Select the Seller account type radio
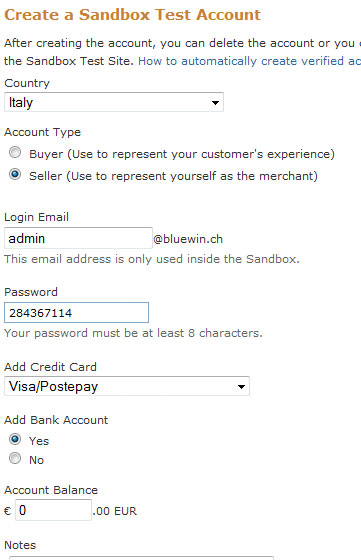 tap(15, 174)
